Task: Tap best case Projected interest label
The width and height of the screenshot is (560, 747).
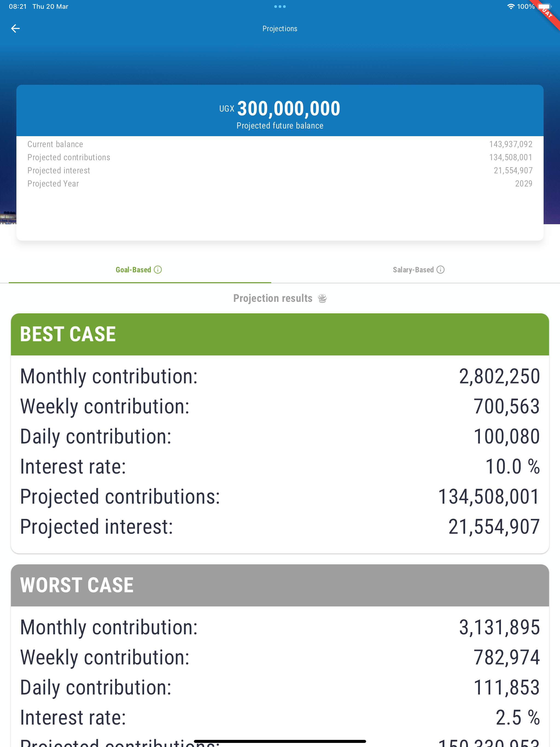Action: point(96,527)
